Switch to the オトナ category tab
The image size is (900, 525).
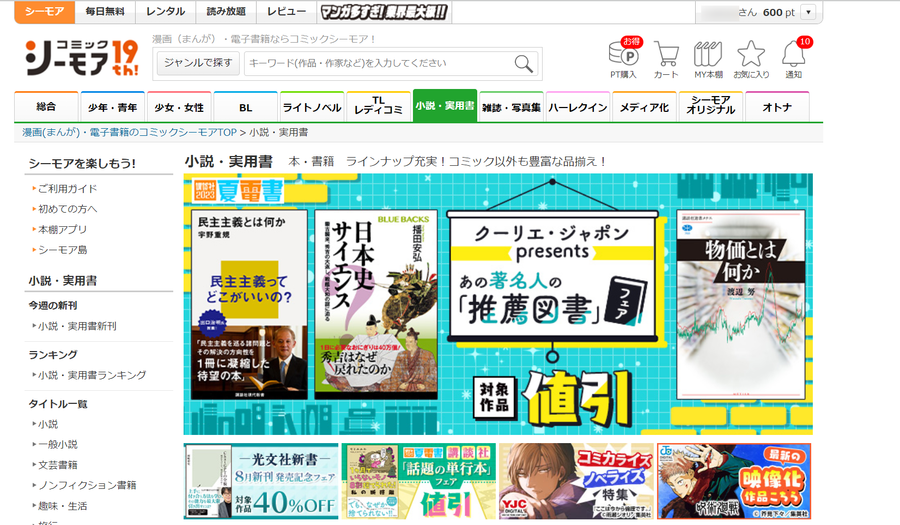pos(777,107)
